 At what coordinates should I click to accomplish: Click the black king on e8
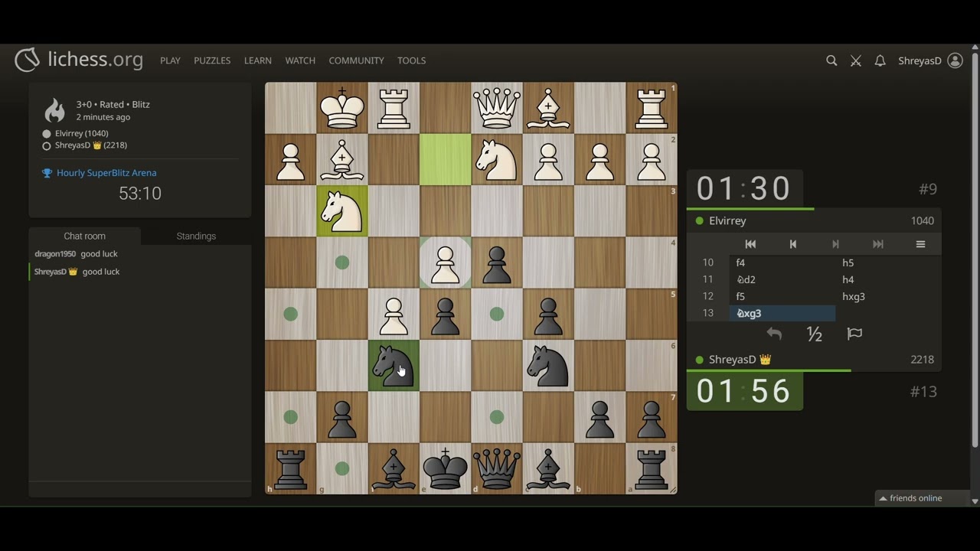pos(445,468)
